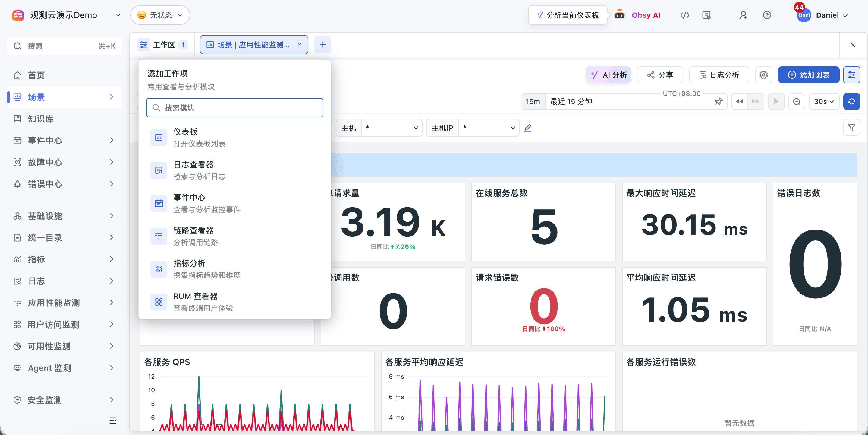Viewport: 868px width, 435px height.
Task: Collapse the sidebar menu icon at bottom
Action: pyautogui.click(x=113, y=421)
